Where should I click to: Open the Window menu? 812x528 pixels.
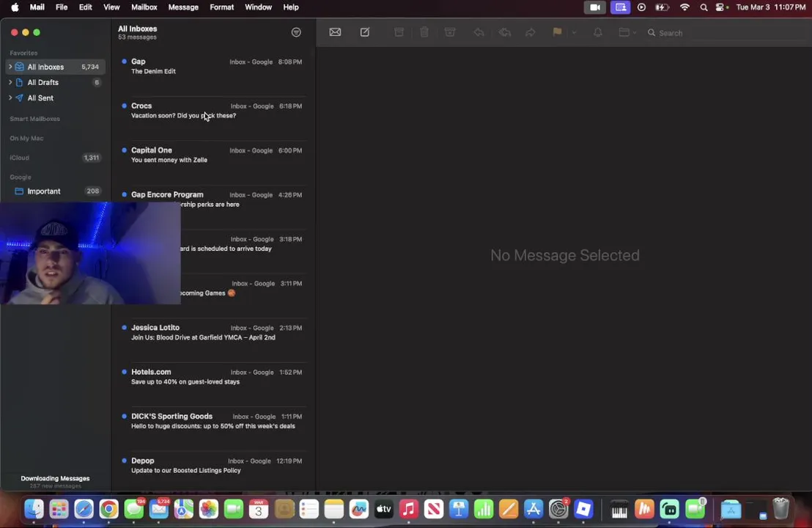[258, 7]
